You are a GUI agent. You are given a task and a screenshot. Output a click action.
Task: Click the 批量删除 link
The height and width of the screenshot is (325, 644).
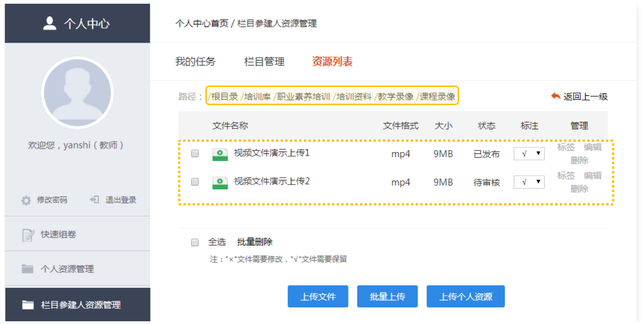click(x=255, y=242)
